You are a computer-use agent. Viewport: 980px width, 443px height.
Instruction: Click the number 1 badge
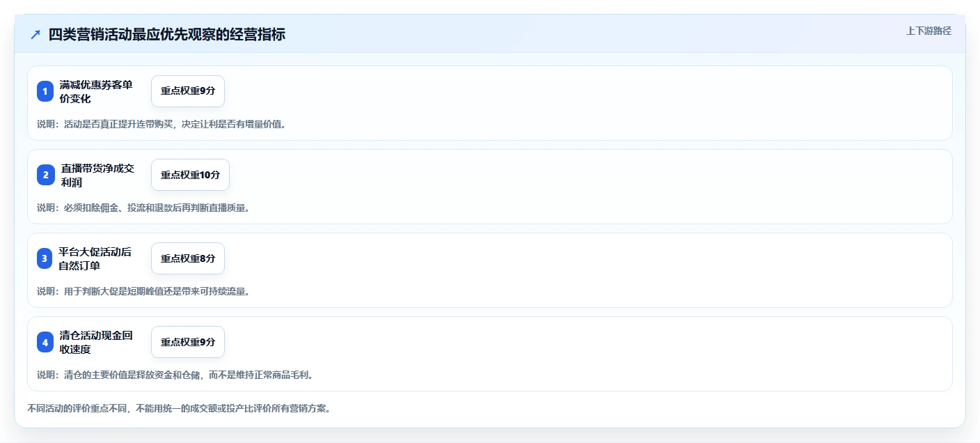(x=45, y=91)
